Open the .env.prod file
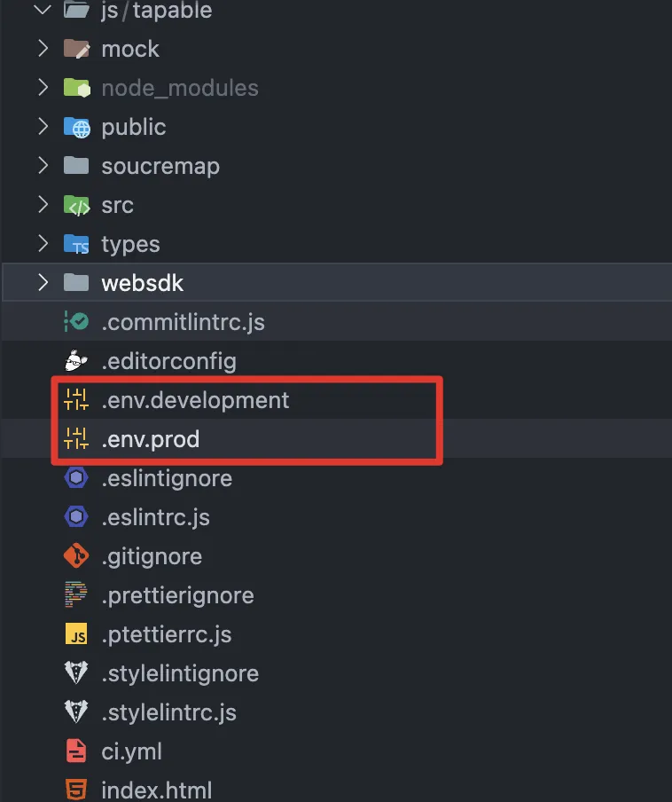Screen dimensions: 672x802 [150, 439]
